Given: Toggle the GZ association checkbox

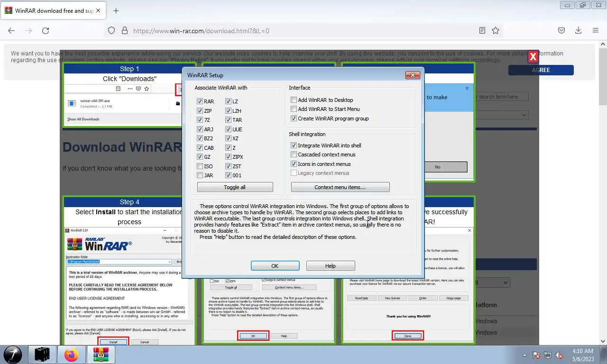Looking at the screenshot, I should pos(200,157).
